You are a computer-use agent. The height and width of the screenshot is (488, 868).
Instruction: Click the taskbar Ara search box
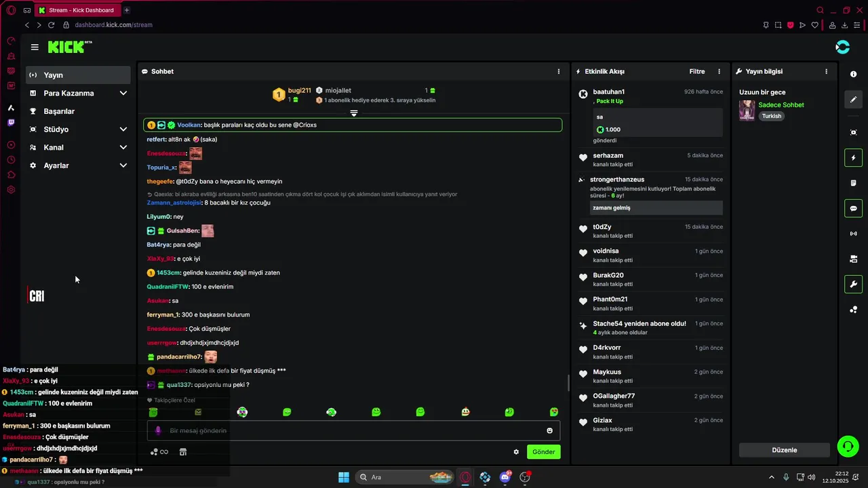406,477
